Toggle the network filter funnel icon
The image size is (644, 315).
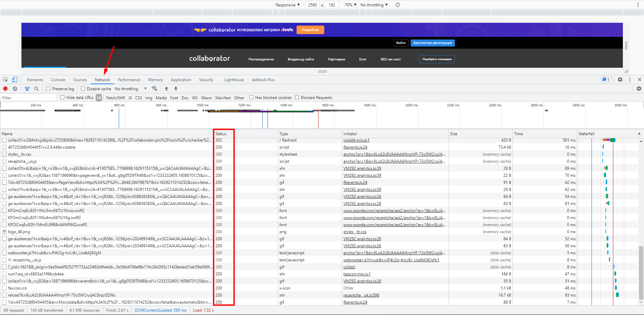coord(27,89)
